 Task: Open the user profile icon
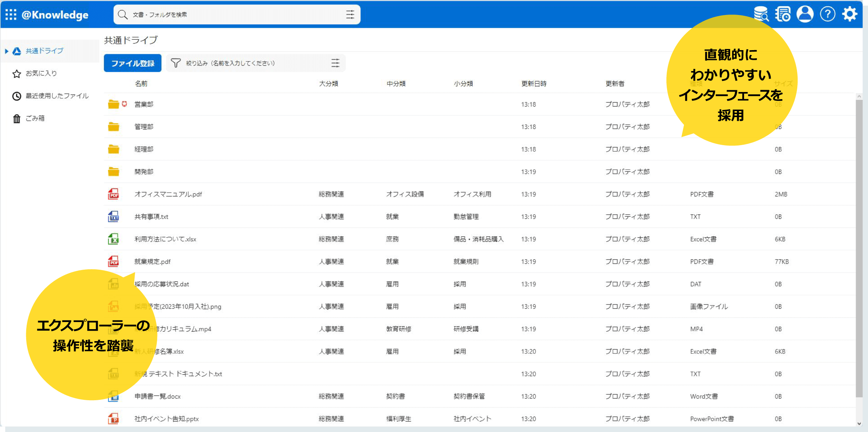click(x=805, y=14)
